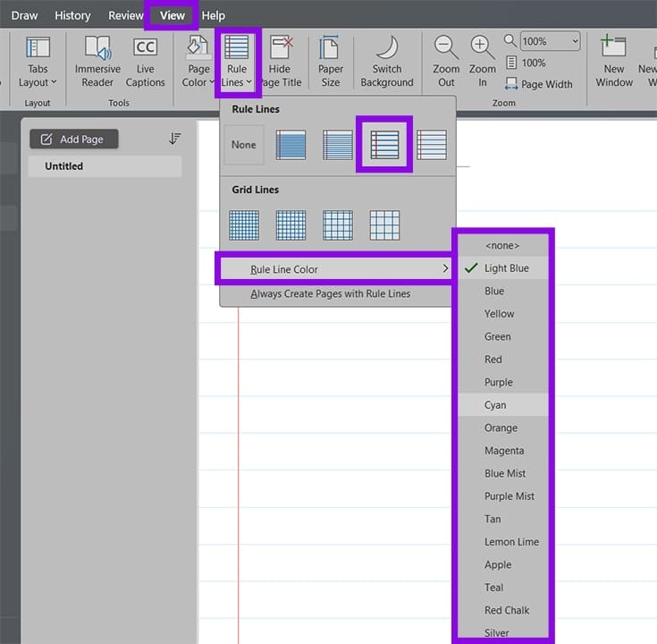Click the Add Page button

73,140
